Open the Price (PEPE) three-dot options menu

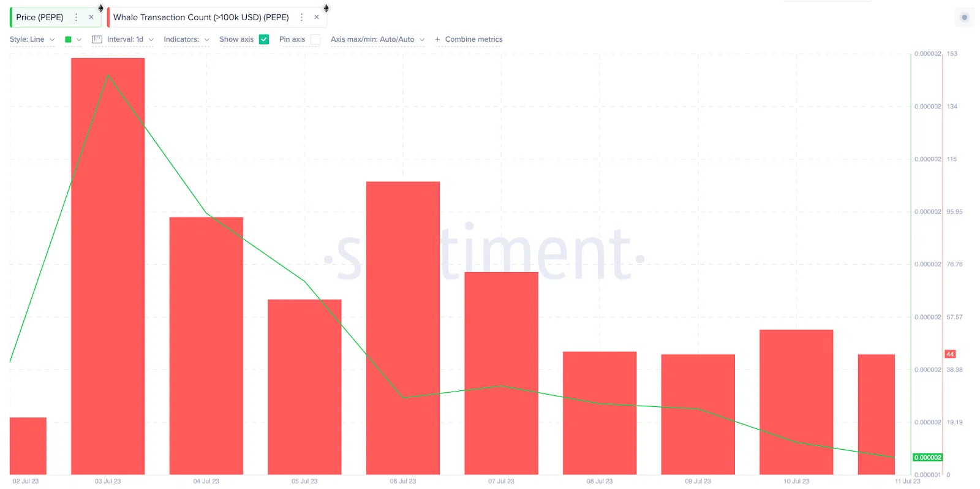[x=76, y=17]
